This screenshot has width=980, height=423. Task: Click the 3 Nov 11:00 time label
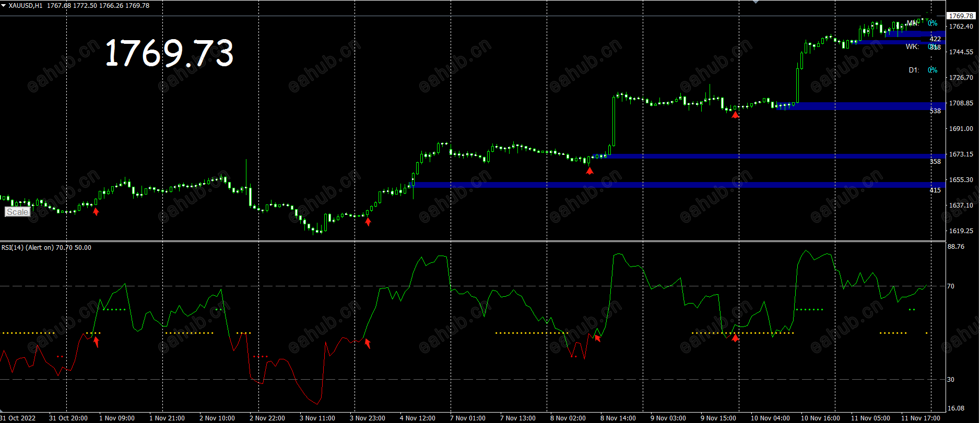pos(317,418)
